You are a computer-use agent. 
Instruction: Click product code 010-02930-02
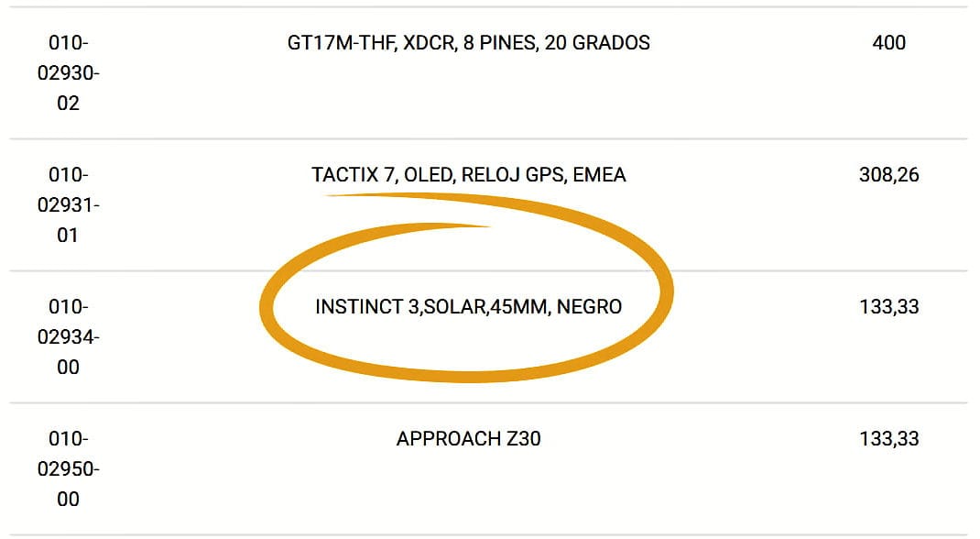(x=69, y=72)
